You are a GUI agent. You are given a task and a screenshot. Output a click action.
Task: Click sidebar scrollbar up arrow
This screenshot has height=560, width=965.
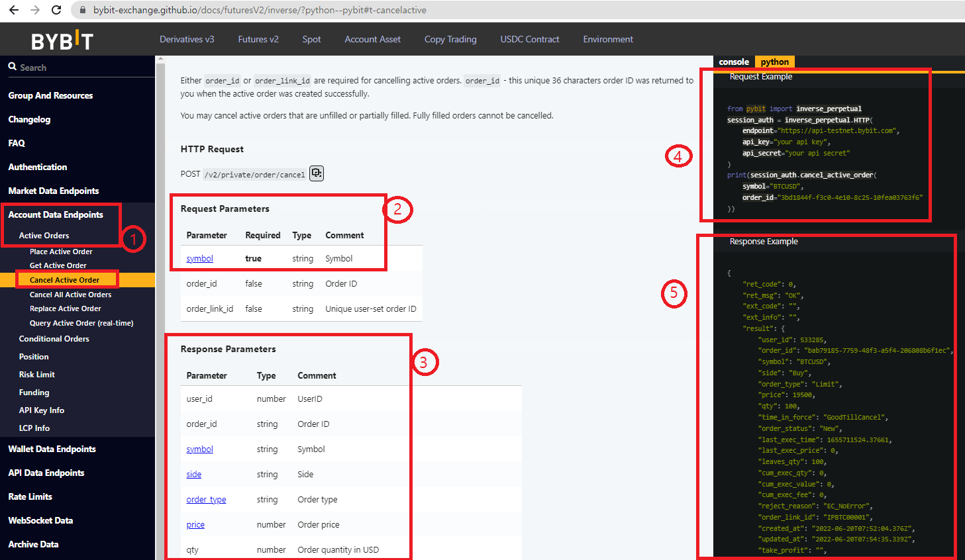160,60
